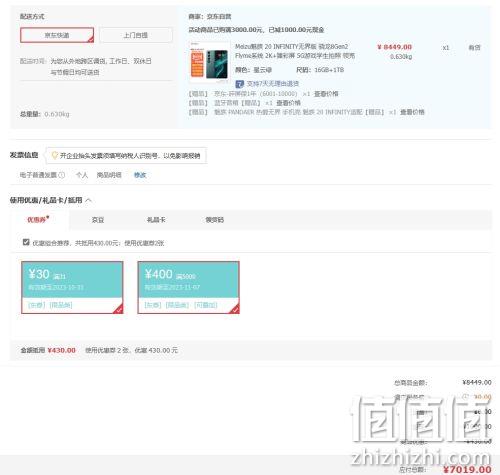Click the product price ¥8449.00

[394, 47]
